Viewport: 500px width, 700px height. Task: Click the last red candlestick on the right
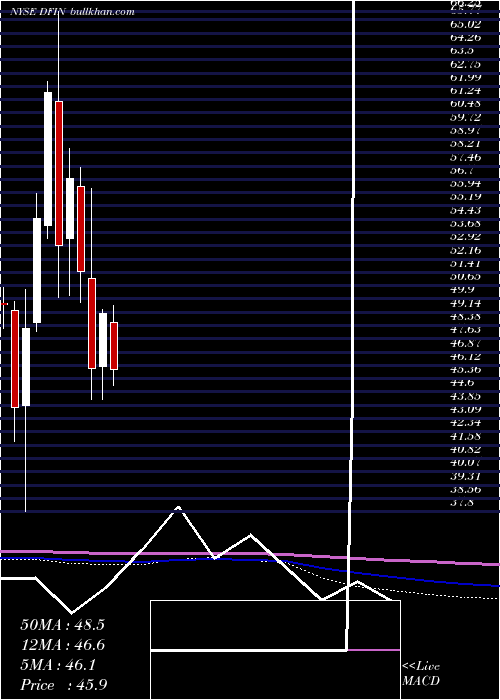click(x=114, y=346)
